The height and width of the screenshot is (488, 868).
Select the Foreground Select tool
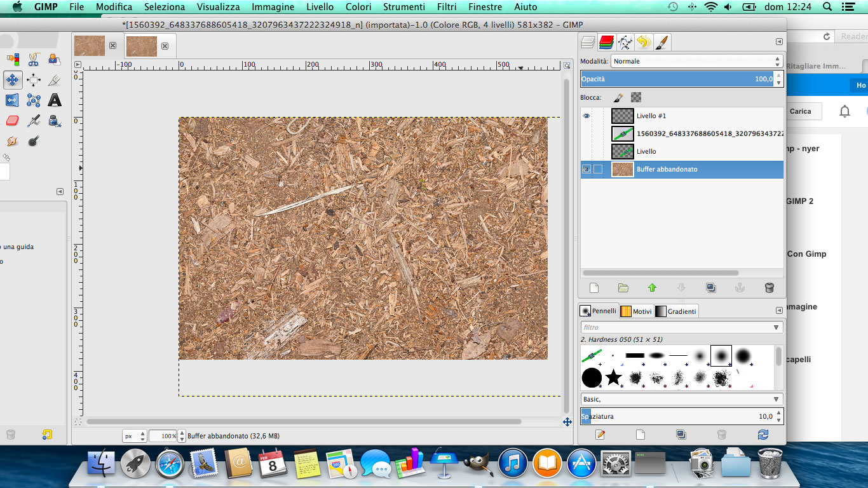[55, 60]
